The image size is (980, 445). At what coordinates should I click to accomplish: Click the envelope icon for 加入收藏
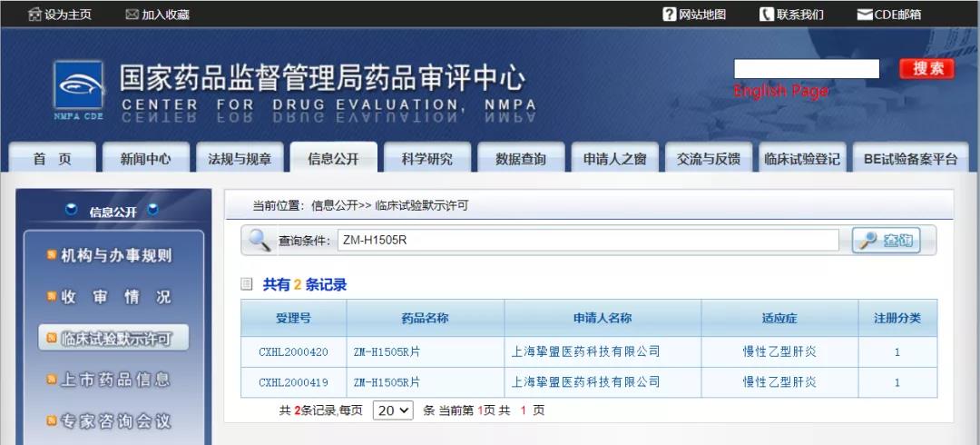pos(132,15)
